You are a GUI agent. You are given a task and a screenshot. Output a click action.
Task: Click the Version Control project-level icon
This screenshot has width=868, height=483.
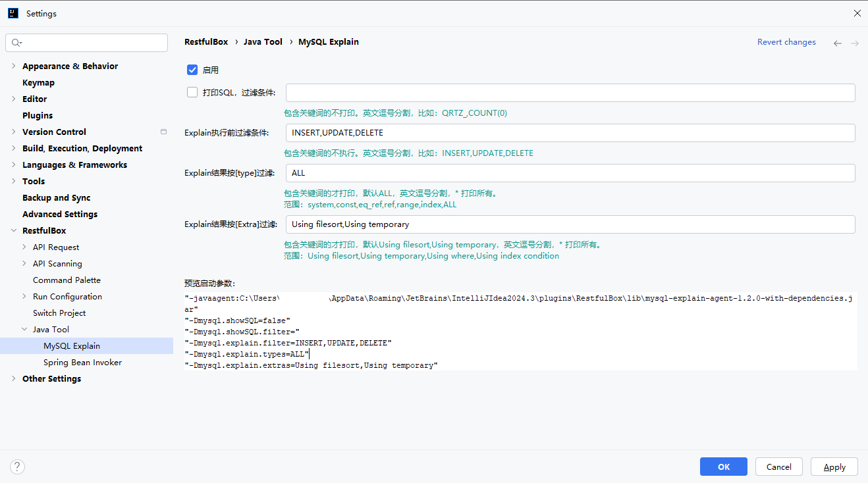pos(163,132)
